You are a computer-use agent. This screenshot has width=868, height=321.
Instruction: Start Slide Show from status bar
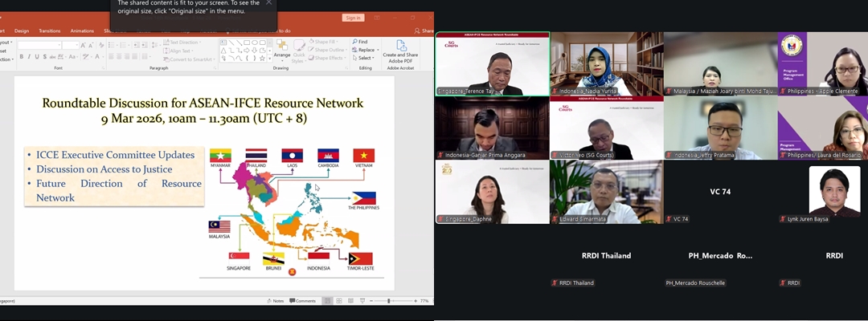[x=362, y=301]
